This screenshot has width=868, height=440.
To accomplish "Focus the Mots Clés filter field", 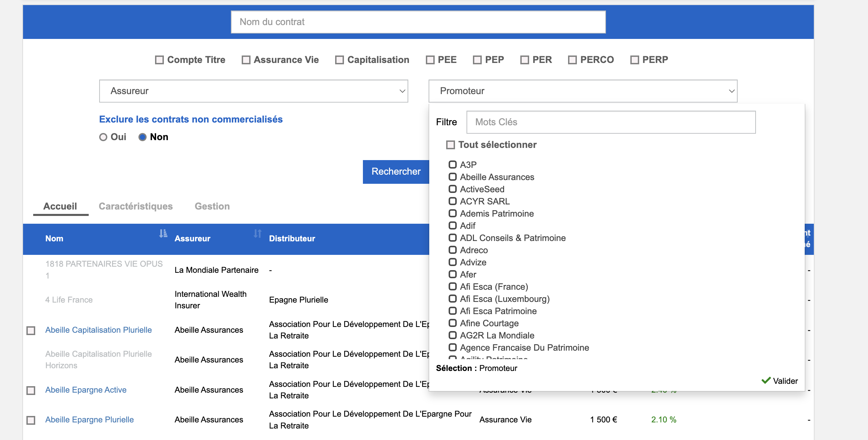I will [x=611, y=122].
